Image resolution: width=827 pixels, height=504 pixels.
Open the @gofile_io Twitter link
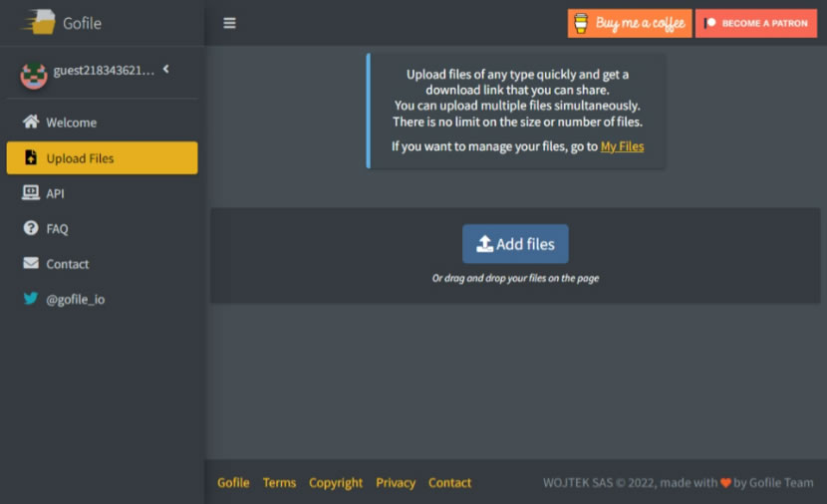pyautogui.click(x=103, y=299)
